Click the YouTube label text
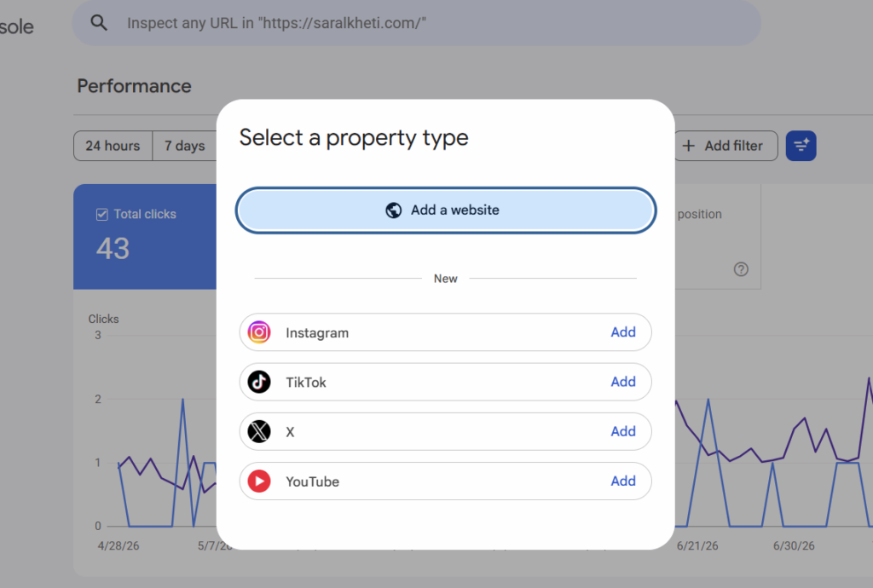 pyautogui.click(x=312, y=481)
